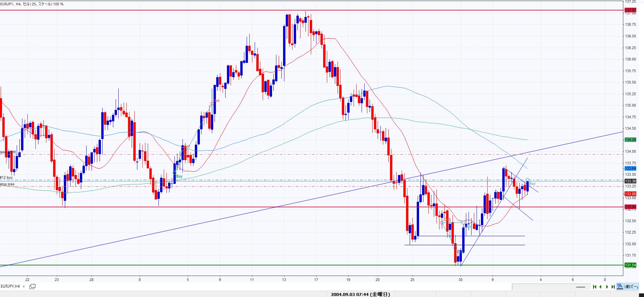Click the 137.07 red price label
Screen dimensions: 644x297
click(x=630, y=10)
